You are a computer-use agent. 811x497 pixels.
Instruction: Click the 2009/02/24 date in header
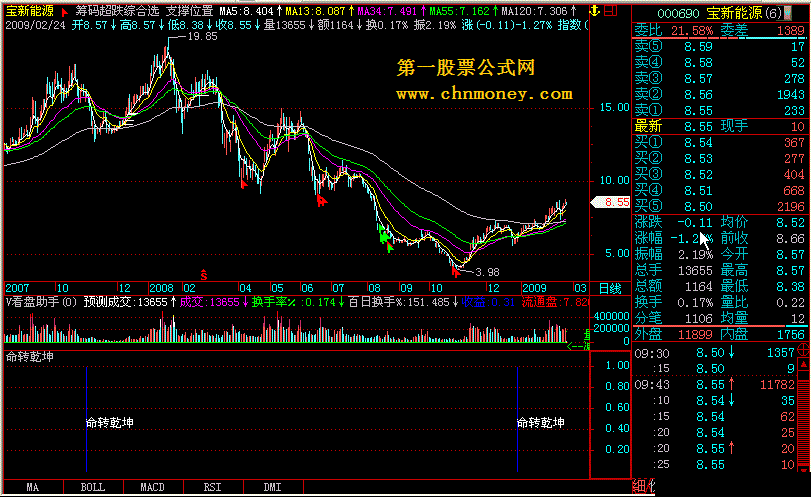tap(35, 25)
